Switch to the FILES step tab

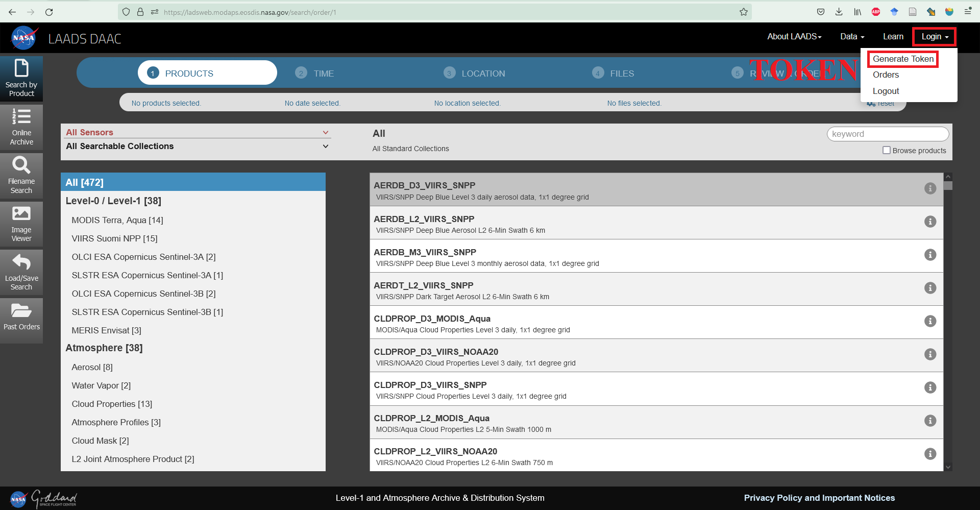click(613, 74)
